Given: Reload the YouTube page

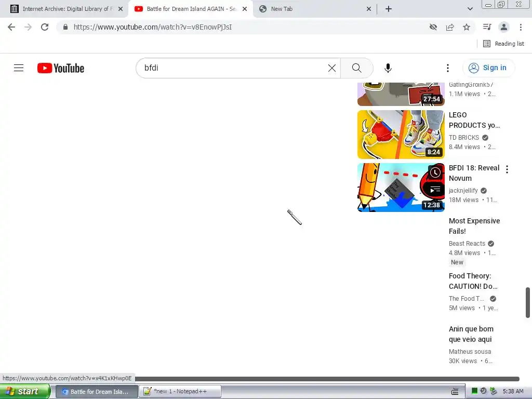Looking at the screenshot, I should click(x=45, y=27).
